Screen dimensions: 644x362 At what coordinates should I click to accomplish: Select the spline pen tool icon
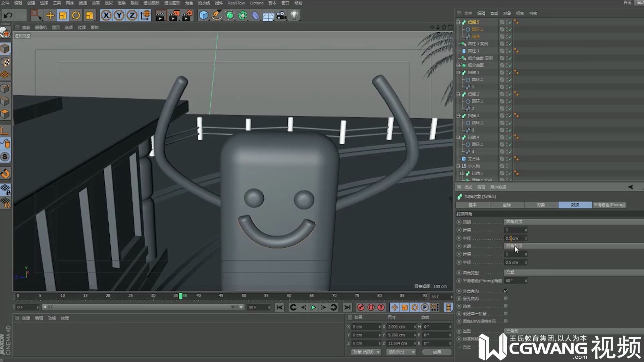click(x=216, y=15)
